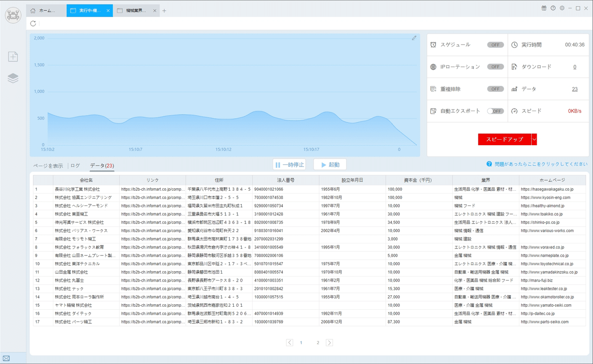Screen dimensions: 593x364
Task: Click homepage cell http://www.parts-seiko.com
Action: 552,322
